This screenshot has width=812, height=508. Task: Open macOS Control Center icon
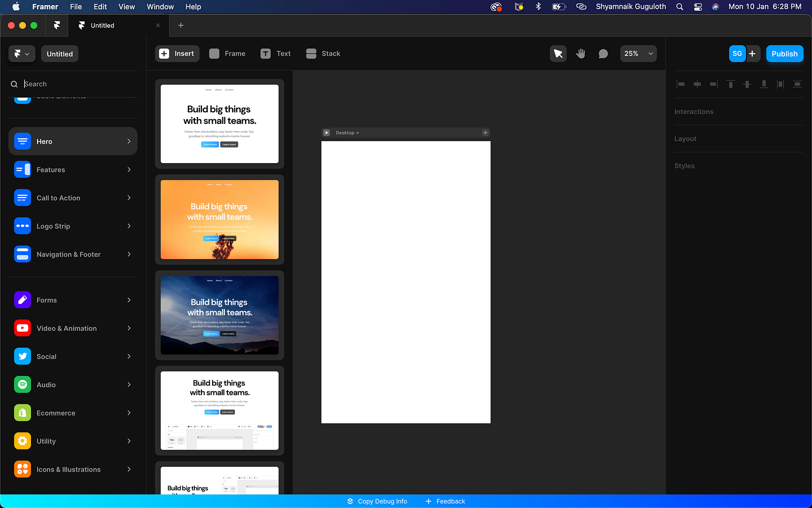[x=698, y=7]
